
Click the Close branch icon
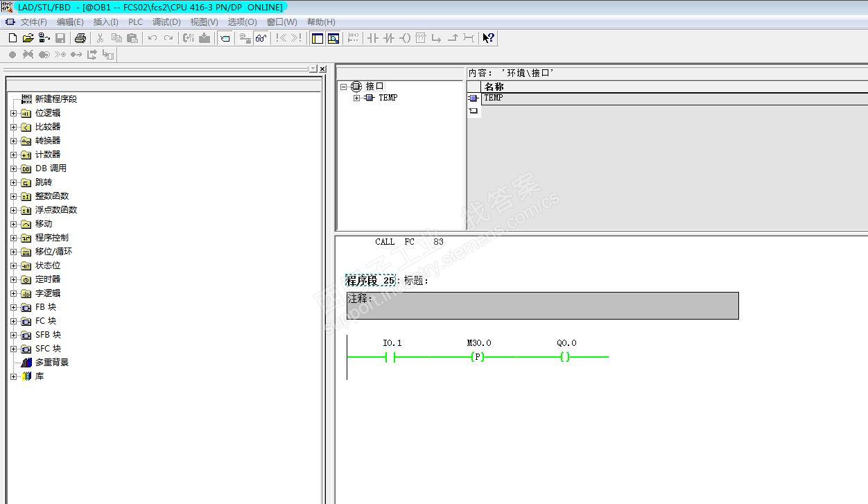coord(453,38)
